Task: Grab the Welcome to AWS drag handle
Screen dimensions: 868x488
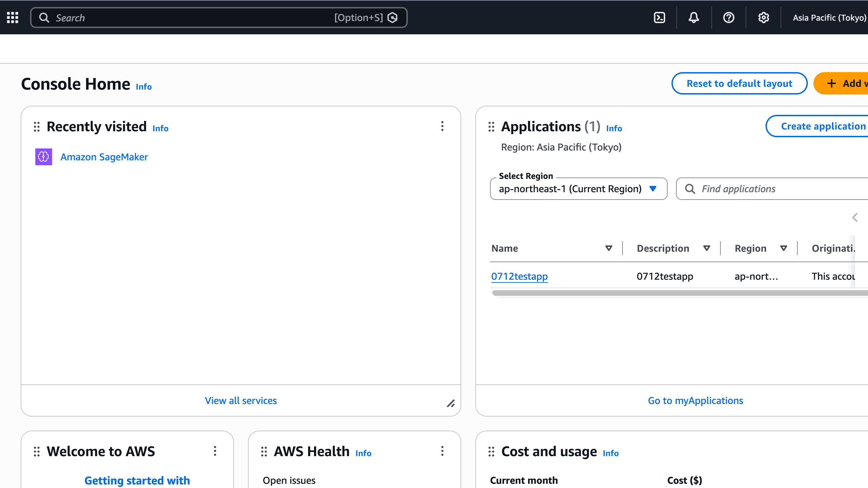Action: click(x=37, y=452)
